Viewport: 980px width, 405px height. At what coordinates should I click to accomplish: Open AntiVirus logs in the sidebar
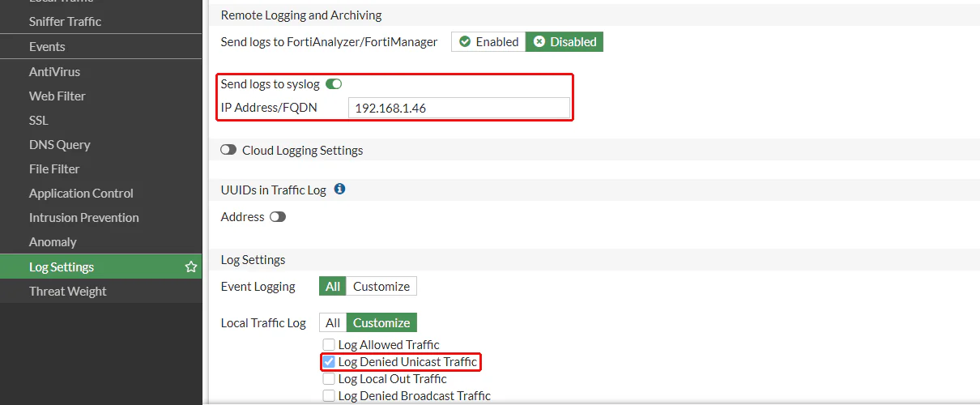(100, 71)
